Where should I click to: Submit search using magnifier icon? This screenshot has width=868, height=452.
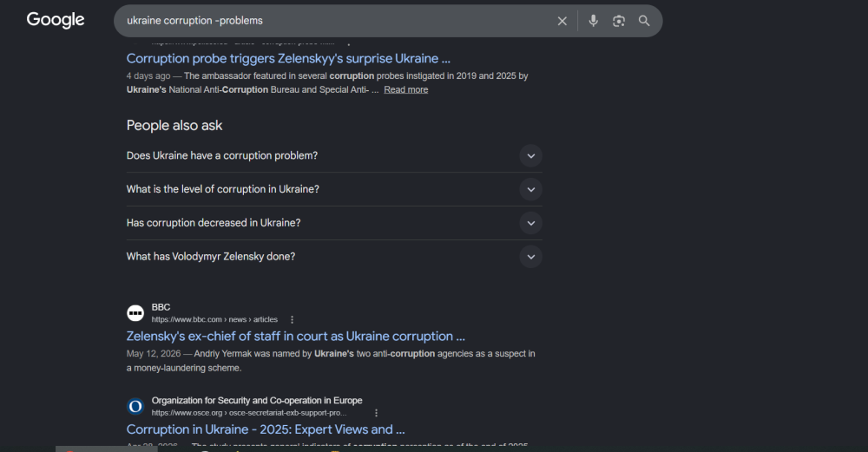(x=644, y=21)
